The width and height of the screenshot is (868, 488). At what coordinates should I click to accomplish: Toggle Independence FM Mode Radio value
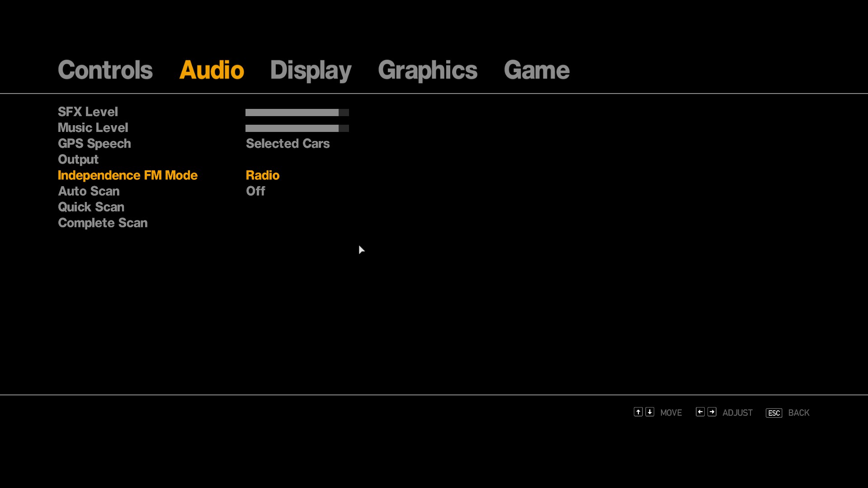click(262, 175)
